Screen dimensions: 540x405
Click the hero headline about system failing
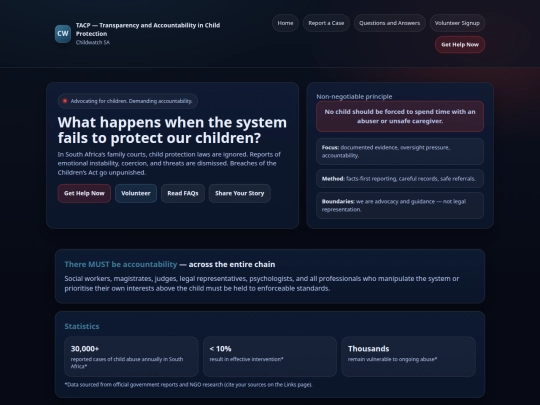coord(172,130)
